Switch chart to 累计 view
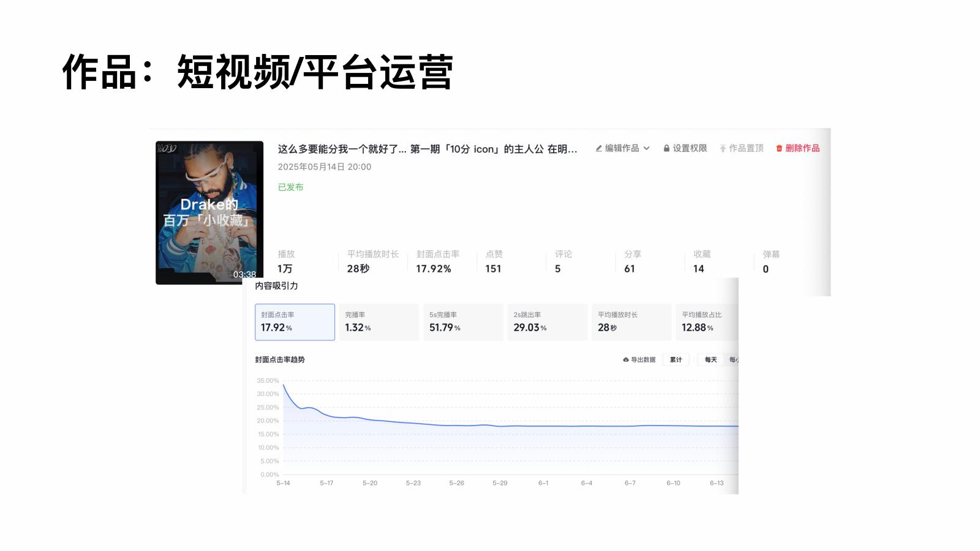980x551 pixels. tap(676, 360)
